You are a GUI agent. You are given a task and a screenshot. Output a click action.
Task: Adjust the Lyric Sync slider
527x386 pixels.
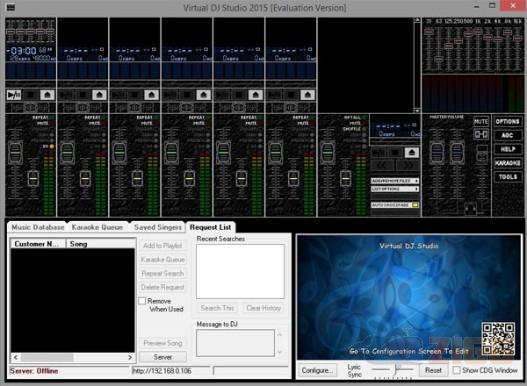tap(397, 369)
